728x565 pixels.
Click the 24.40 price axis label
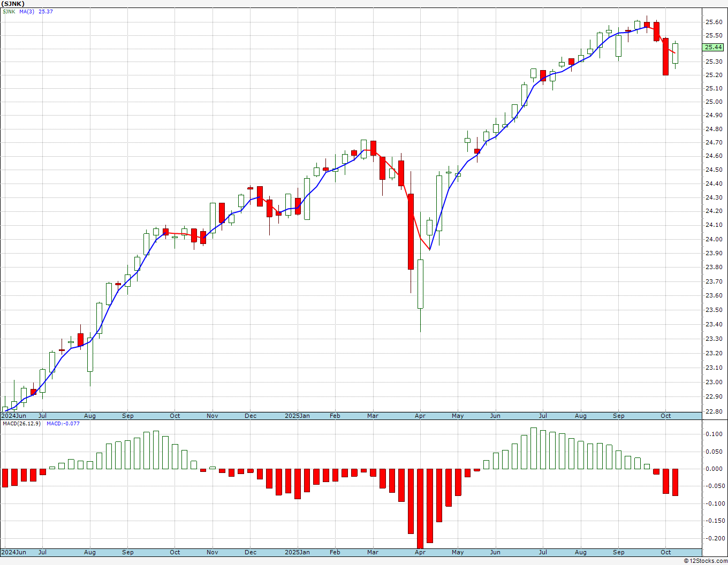714,184
